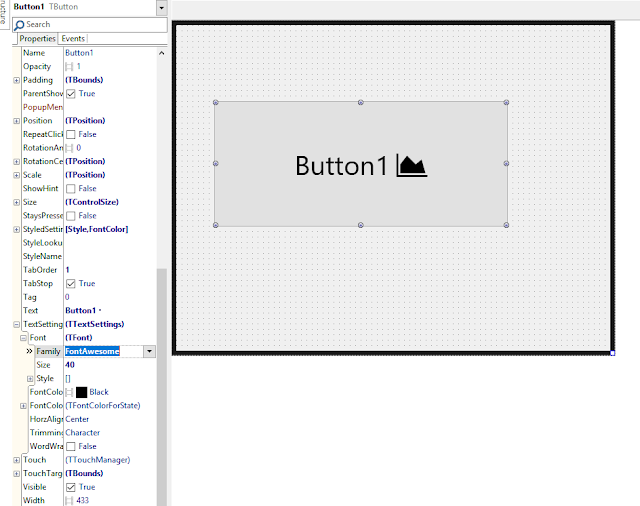Enable the RepeatClick checkbox

[x=71, y=134]
